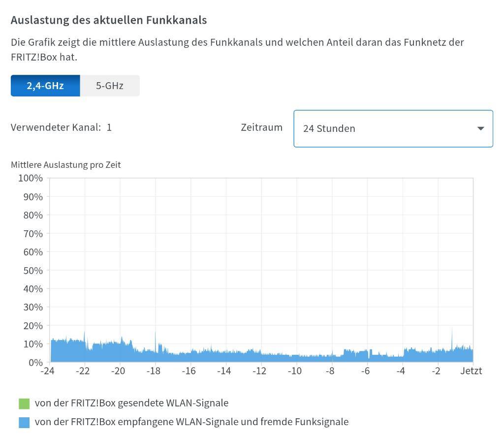504x435 pixels.
Task: Click the heading Auslastung des aktuellen Funkkanals
Action: coord(109,20)
